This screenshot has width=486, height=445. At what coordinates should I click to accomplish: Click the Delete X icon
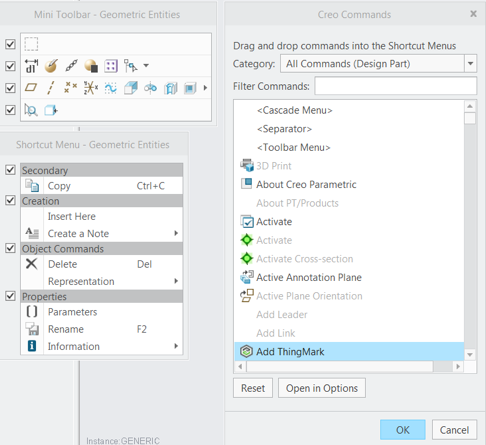pos(32,264)
